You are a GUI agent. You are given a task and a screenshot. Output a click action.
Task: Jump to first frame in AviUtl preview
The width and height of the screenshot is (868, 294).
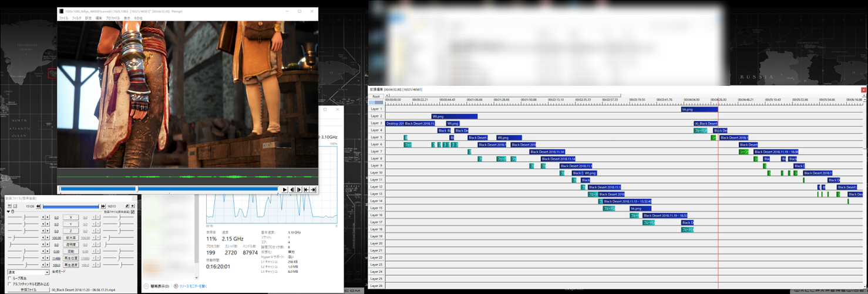tap(306, 189)
